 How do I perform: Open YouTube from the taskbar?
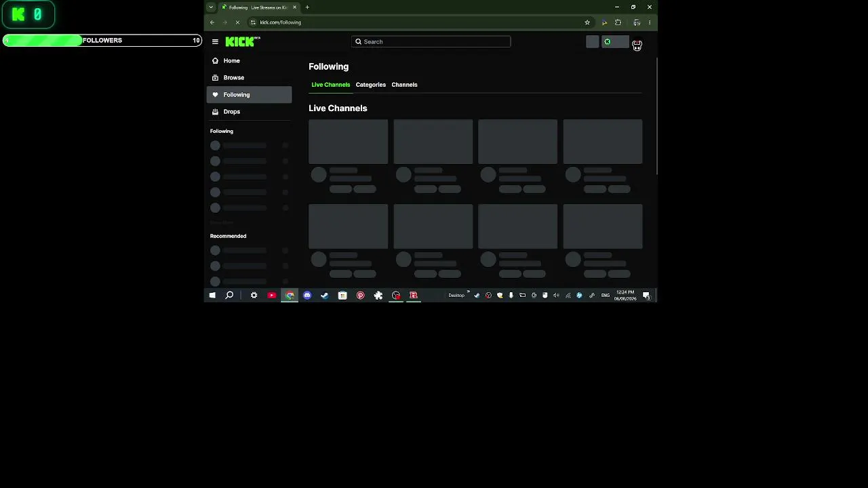pos(272,296)
